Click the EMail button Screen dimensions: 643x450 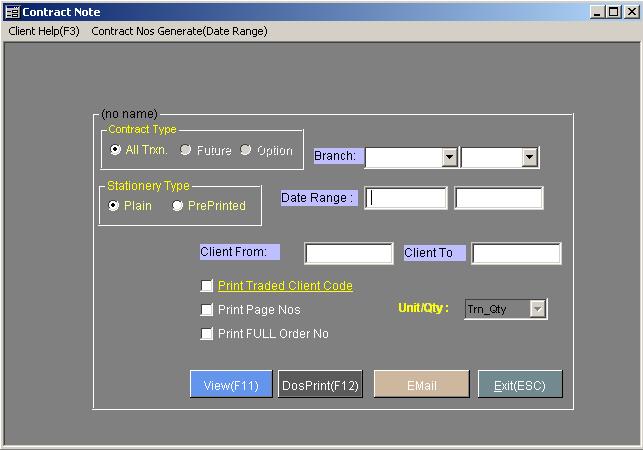click(x=420, y=385)
